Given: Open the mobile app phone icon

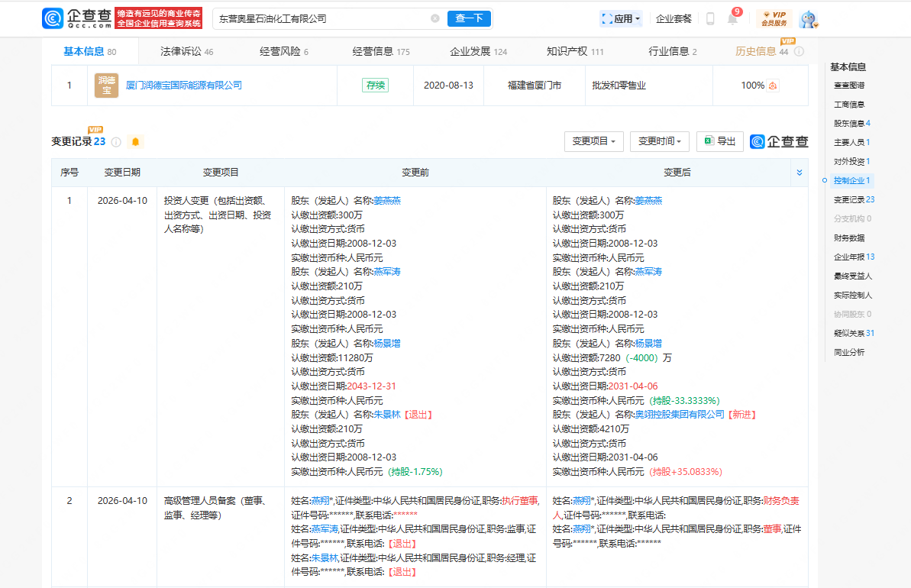Looking at the screenshot, I should coord(710,19).
